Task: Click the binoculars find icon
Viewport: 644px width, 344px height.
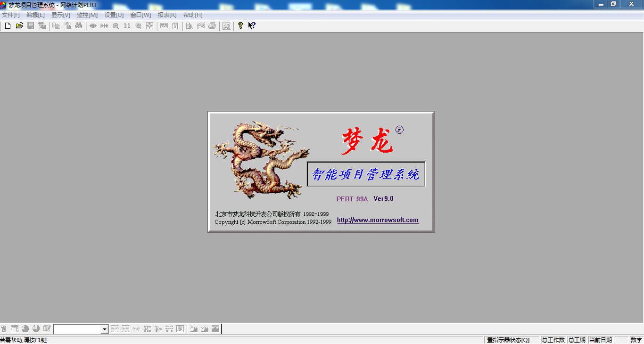Action: click(x=79, y=26)
